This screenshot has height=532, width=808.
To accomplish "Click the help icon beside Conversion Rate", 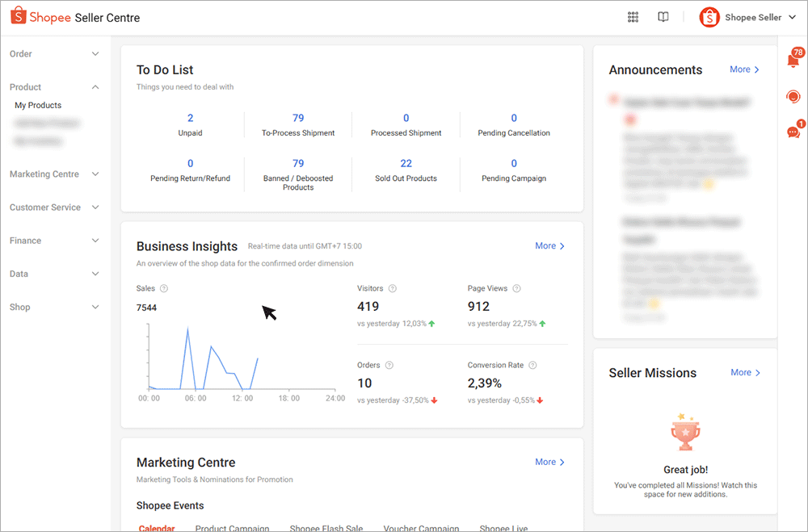I will (x=532, y=365).
